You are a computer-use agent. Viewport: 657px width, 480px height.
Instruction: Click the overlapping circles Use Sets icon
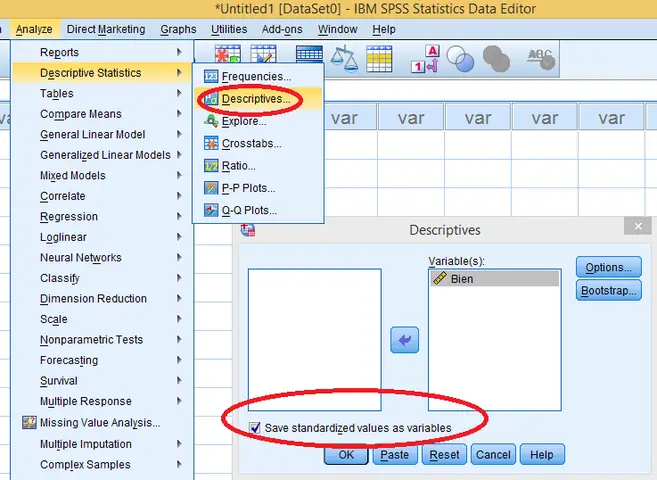(x=460, y=59)
